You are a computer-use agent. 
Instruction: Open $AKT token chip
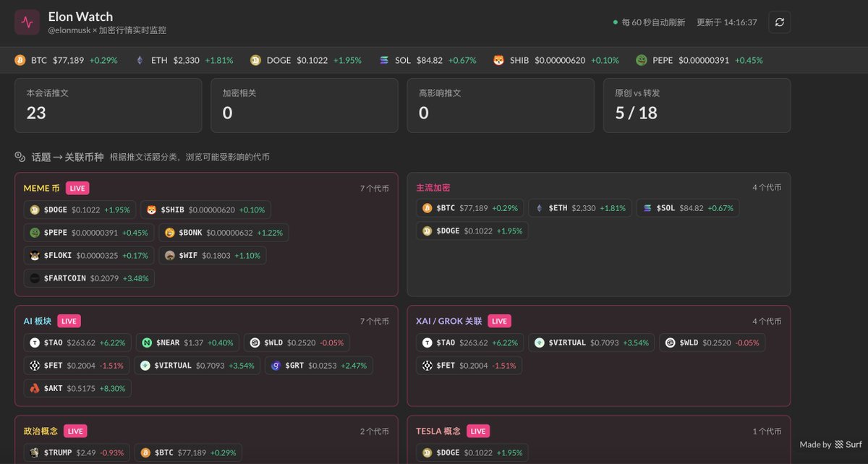click(77, 388)
